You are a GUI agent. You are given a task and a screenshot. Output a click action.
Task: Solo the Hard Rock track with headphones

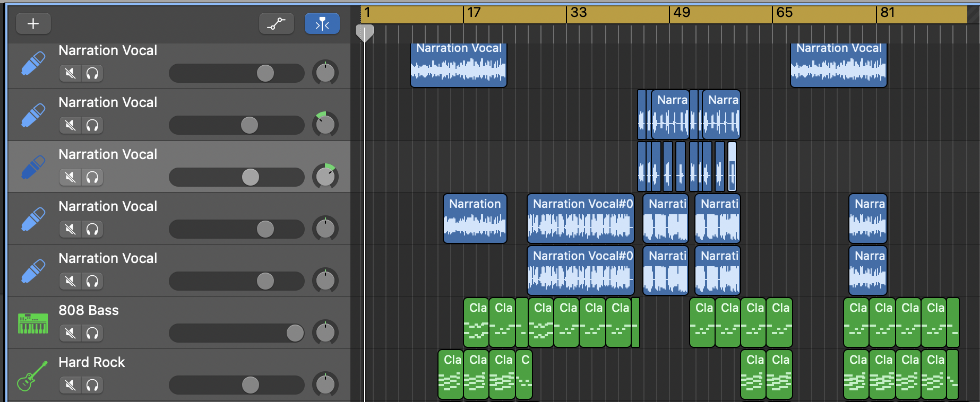coord(92,385)
